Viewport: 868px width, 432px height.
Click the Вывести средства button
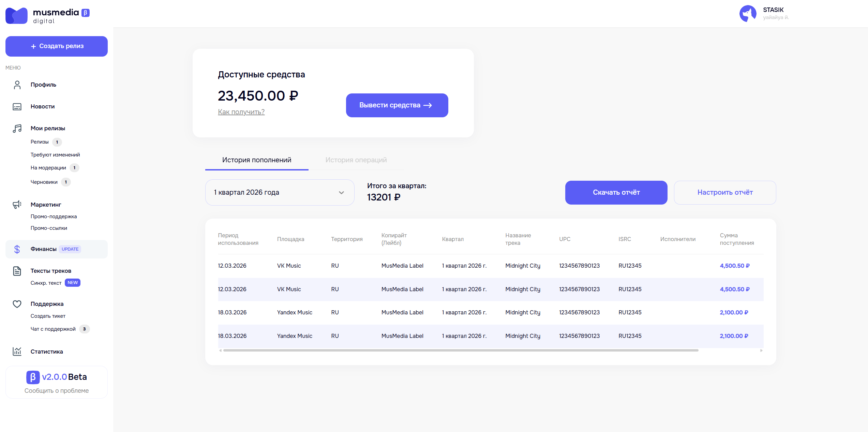(397, 105)
